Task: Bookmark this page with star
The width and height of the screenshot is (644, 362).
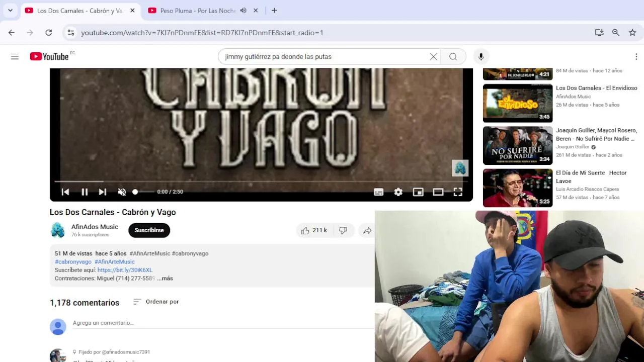Action: click(632, 33)
